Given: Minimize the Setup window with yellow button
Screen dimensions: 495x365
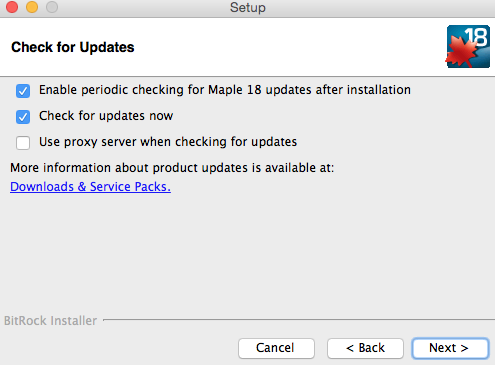Looking at the screenshot, I should click(x=32, y=7).
